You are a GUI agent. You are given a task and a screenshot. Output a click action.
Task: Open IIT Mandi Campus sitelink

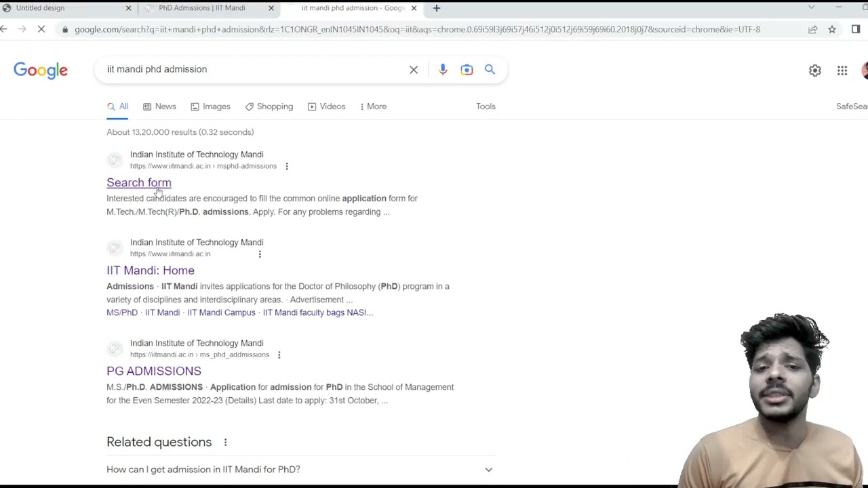click(221, 312)
